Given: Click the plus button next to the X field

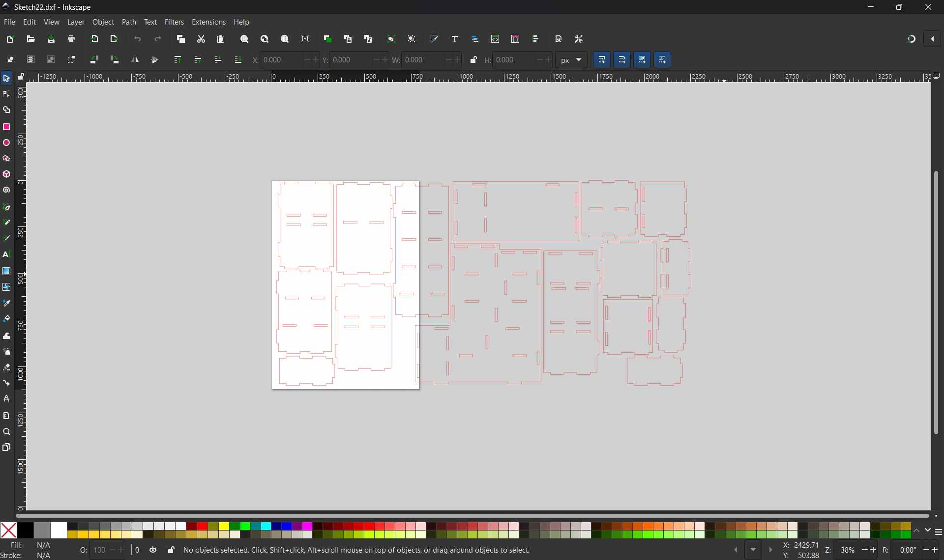Looking at the screenshot, I should click(315, 59).
